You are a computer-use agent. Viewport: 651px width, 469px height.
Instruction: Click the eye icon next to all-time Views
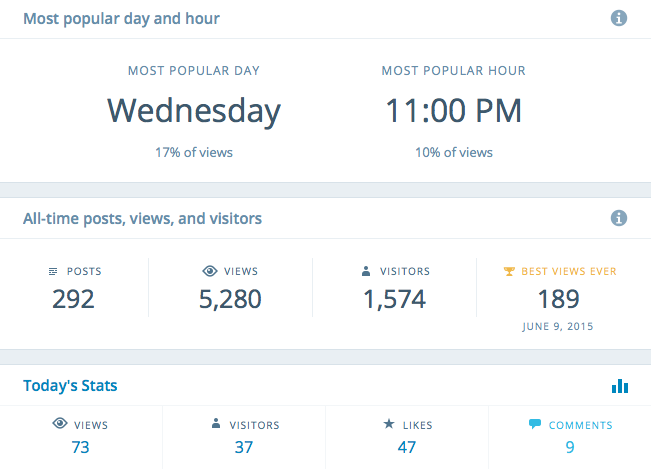coord(209,271)
